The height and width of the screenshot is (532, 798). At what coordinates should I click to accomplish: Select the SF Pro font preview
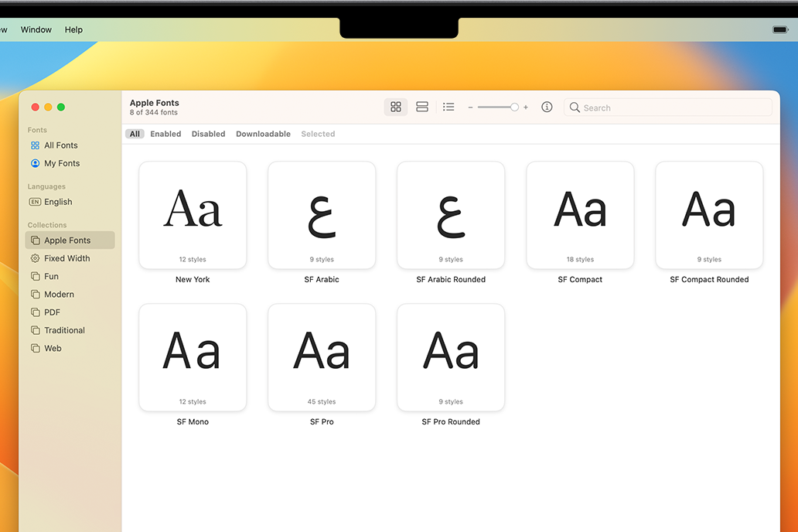(322, 357)
